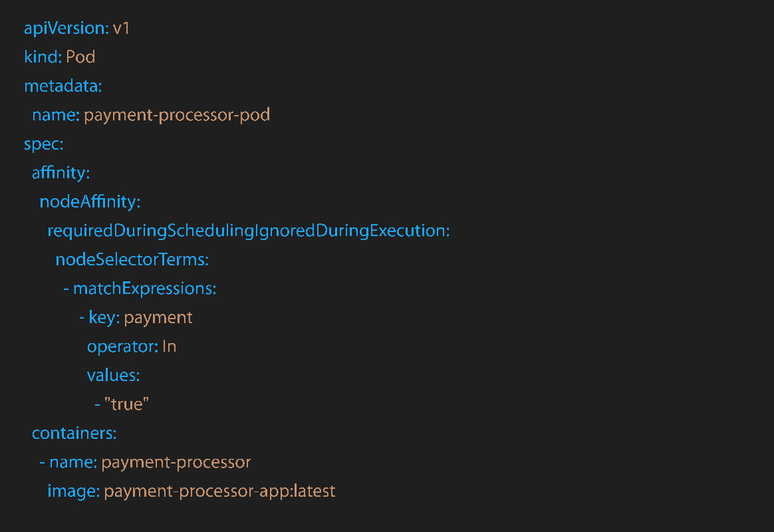Screen dimensions: 774x532
Task: Click the containers key
Action: point(74,433)
